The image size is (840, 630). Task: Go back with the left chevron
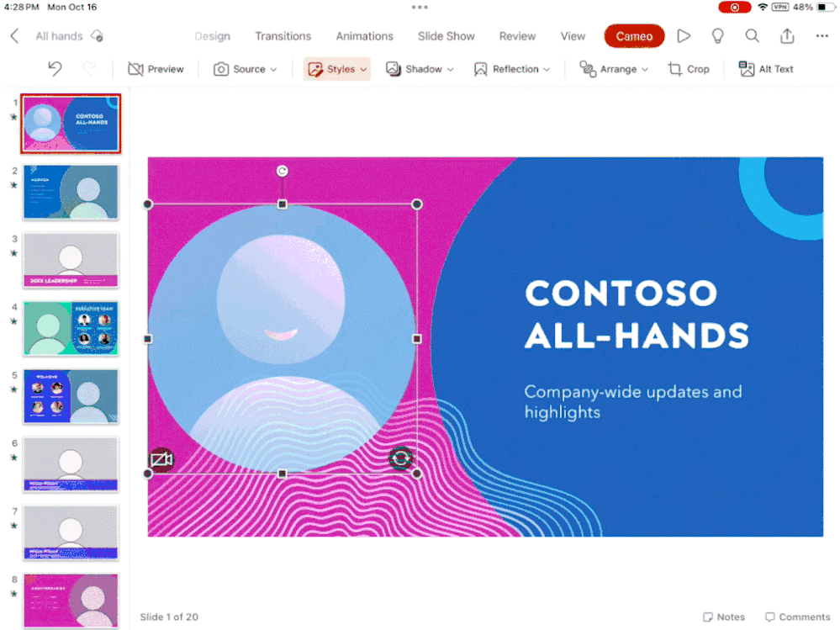pyautogui.click(x=14, y=36)
